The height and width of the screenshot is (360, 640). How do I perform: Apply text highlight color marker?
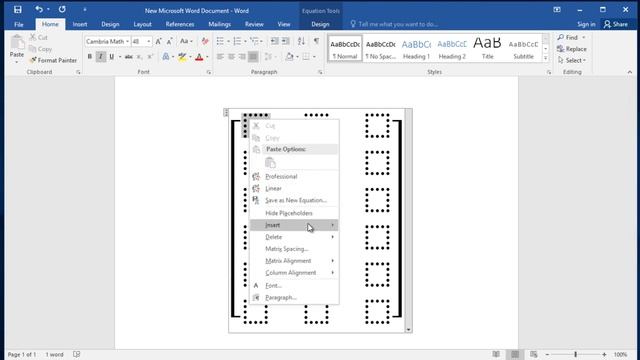pos(182,57)
